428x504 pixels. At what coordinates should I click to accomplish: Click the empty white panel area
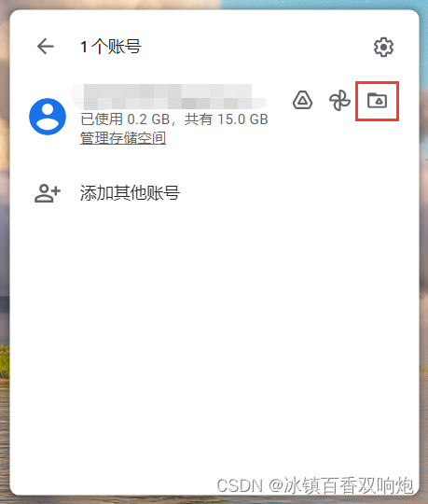click(214, 321)
